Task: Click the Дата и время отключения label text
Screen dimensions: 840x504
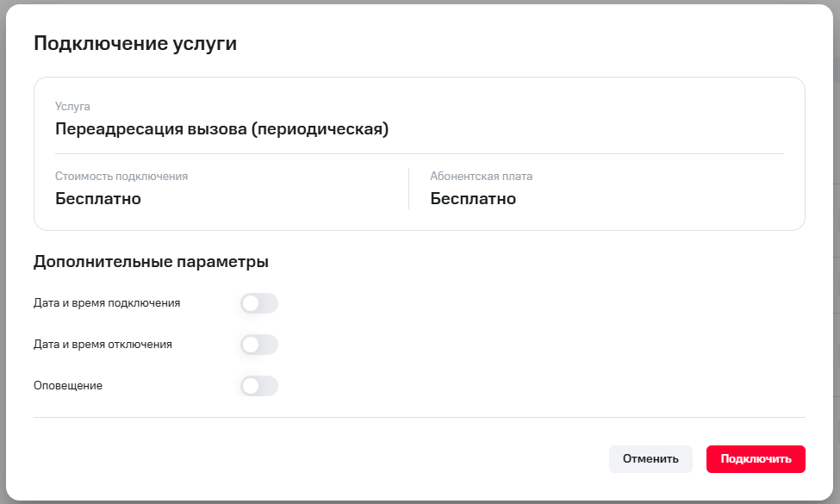Action: [103, 345]
